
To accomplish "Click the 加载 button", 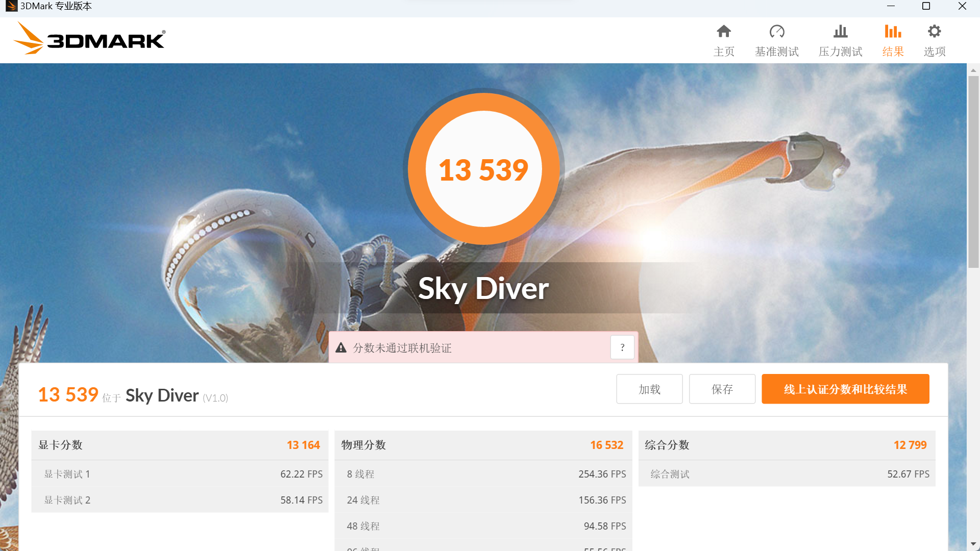I will [649, 389].
